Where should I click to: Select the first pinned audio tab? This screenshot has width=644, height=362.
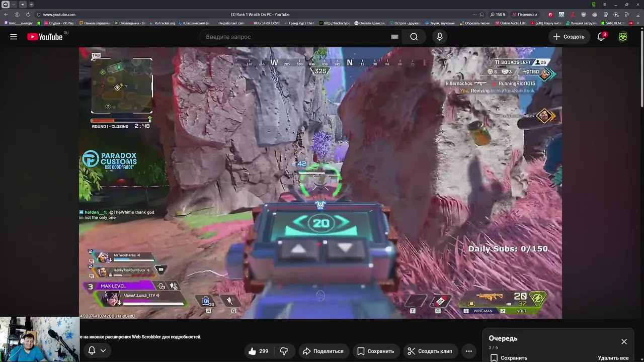[6, 5]
